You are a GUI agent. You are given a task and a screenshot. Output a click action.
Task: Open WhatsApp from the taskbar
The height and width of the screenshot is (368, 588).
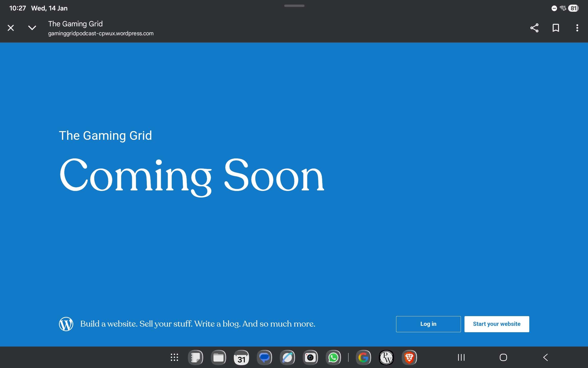click(x=333, y=358)
